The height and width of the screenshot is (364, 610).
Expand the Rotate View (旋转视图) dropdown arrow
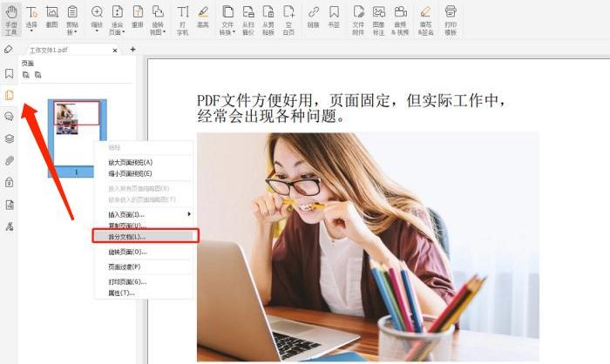[164, 32]
